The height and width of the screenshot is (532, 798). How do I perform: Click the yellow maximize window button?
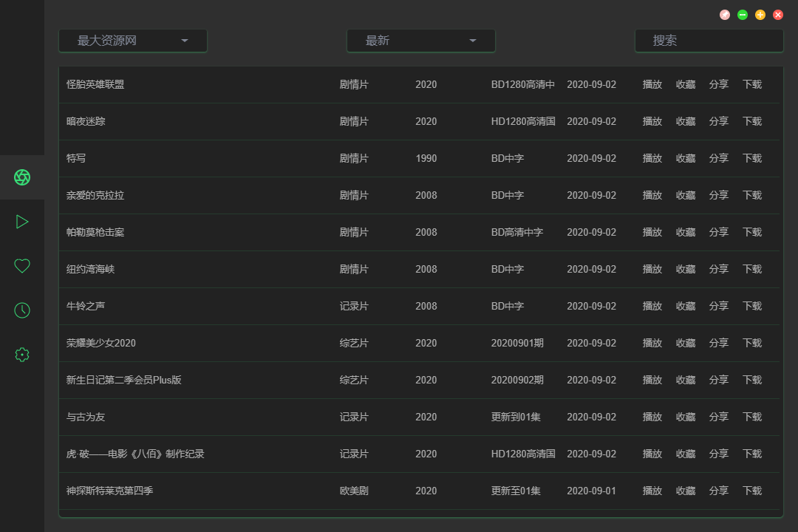(x=760, y=15)
